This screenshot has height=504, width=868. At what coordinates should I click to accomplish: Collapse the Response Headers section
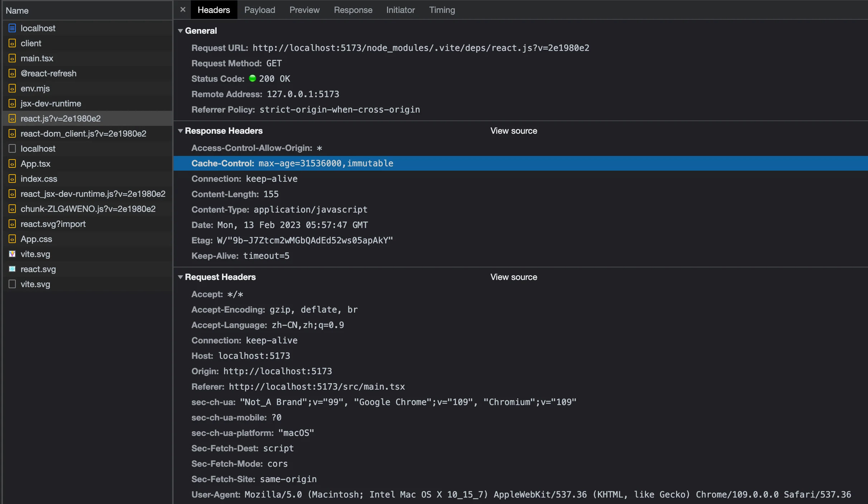pyautogui.click(x=180, y=131)
